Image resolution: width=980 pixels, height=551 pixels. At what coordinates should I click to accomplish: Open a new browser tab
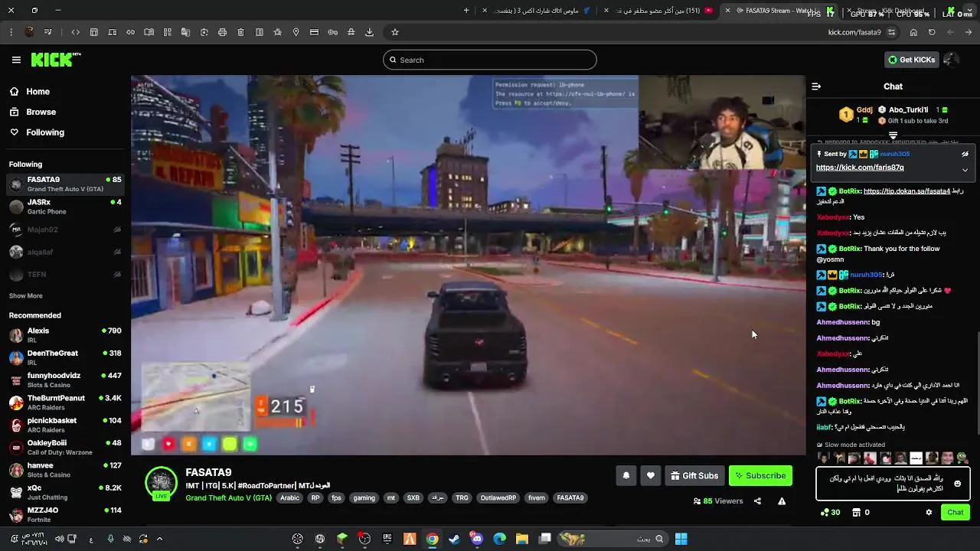tap(466, 11)
